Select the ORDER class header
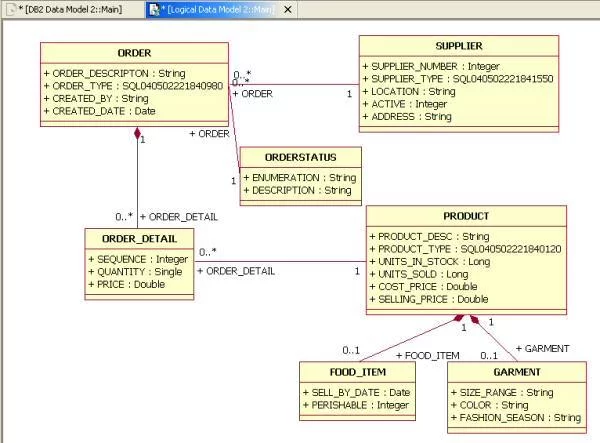Image resolution: width=600 pixels, height=443 pixels. click(134, 53)
